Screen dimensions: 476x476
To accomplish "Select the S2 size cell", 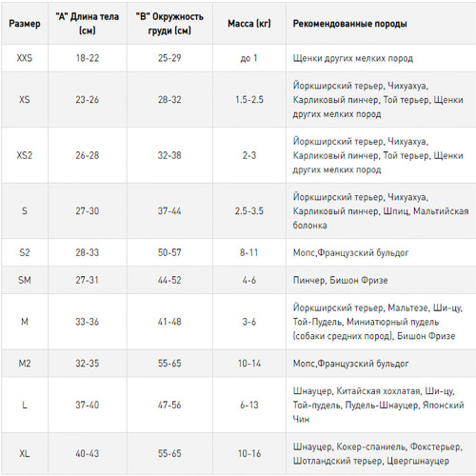I will [x=25, y=252].
